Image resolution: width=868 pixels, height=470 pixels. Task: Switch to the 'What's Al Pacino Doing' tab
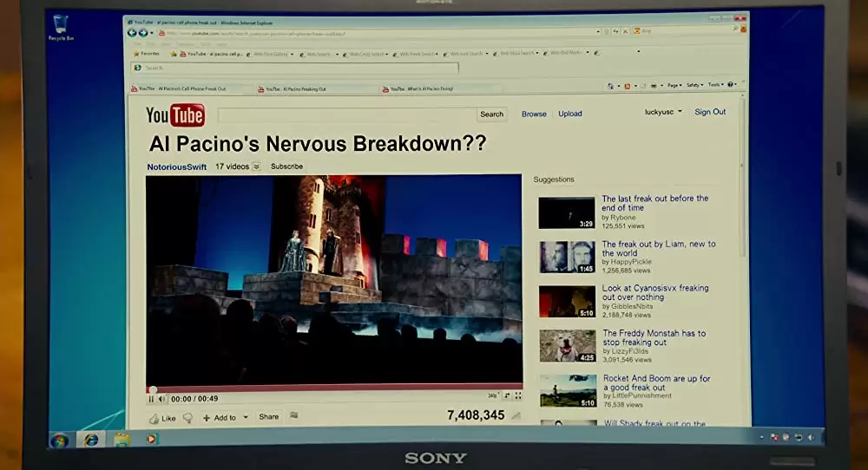coord(421,88)
